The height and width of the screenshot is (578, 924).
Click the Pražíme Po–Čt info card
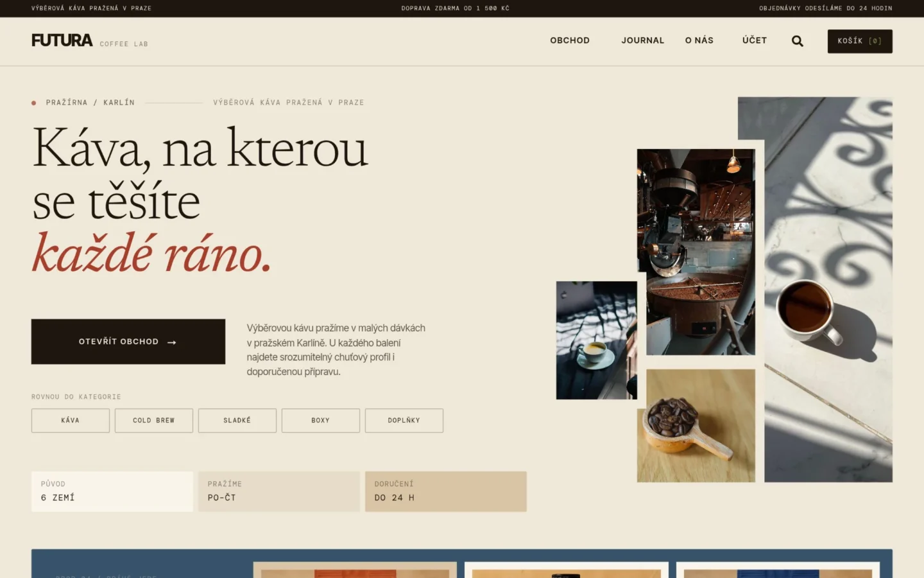(279, 492)
